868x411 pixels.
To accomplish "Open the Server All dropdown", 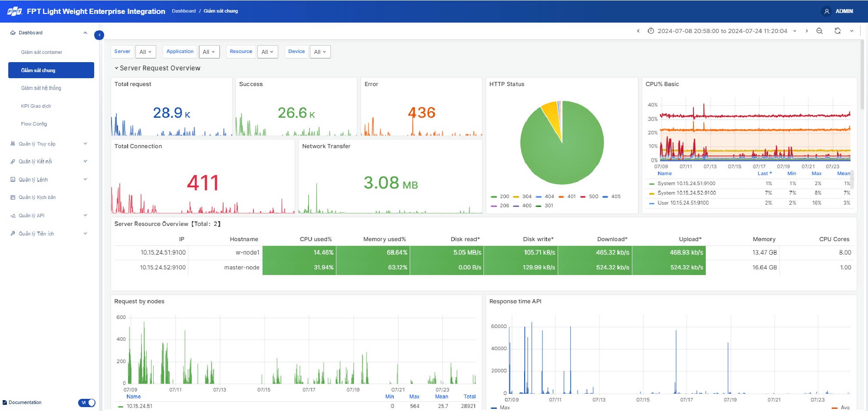I will click(x=145, y=52).
